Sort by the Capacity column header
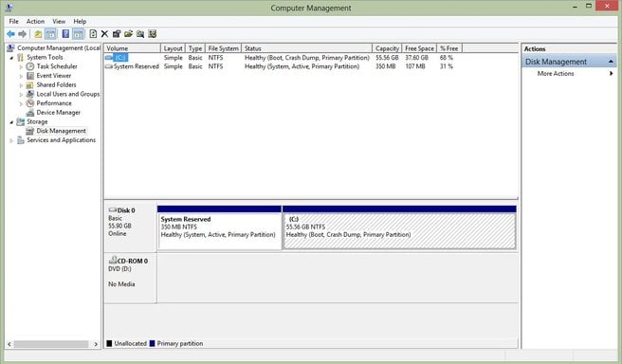This screenshot has height=364, width=622. tap(387, 48)
